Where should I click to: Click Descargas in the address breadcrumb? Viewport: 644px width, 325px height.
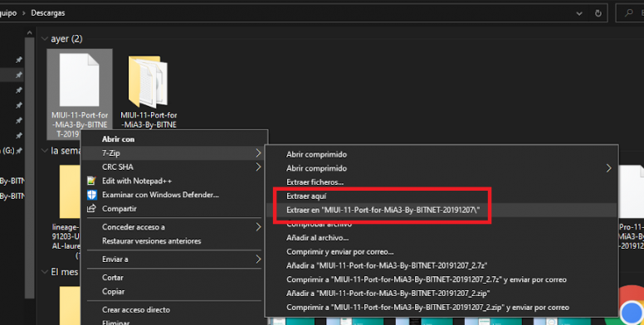pos(48,13)
